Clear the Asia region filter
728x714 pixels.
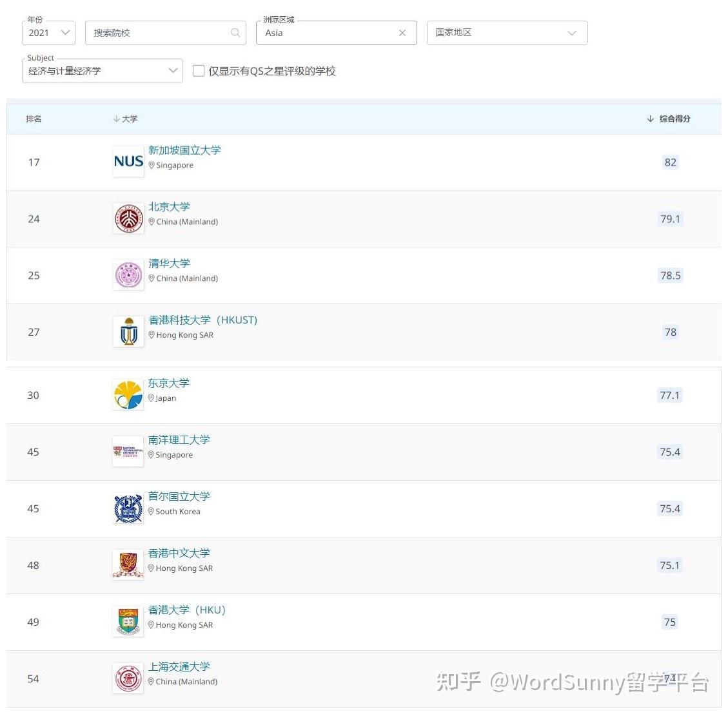tap(402, 33)
